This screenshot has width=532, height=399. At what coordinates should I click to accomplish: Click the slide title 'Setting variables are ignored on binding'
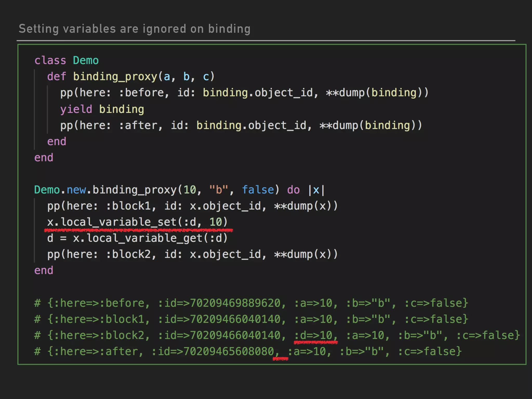click(135, 29)
